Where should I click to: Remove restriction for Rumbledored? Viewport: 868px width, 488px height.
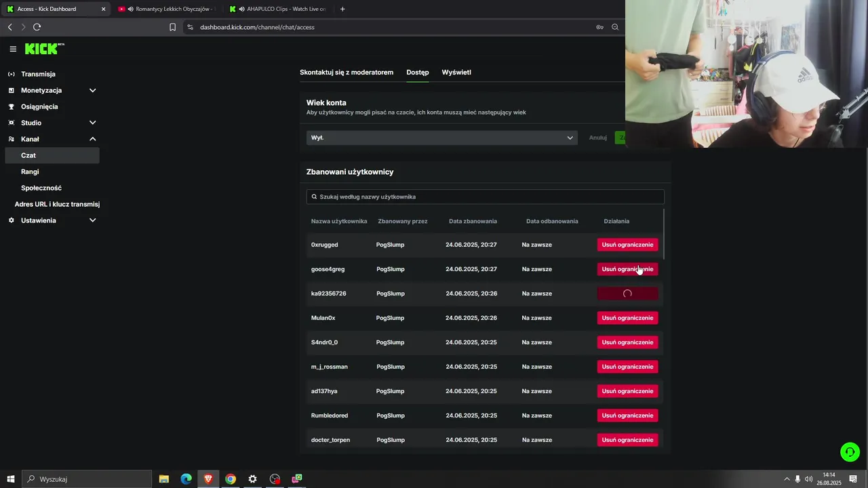627,415
